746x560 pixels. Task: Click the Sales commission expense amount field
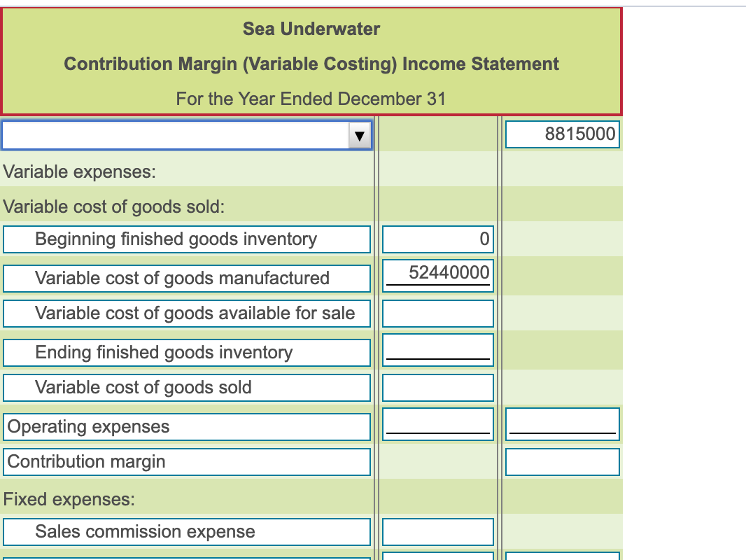coord(437,531)
